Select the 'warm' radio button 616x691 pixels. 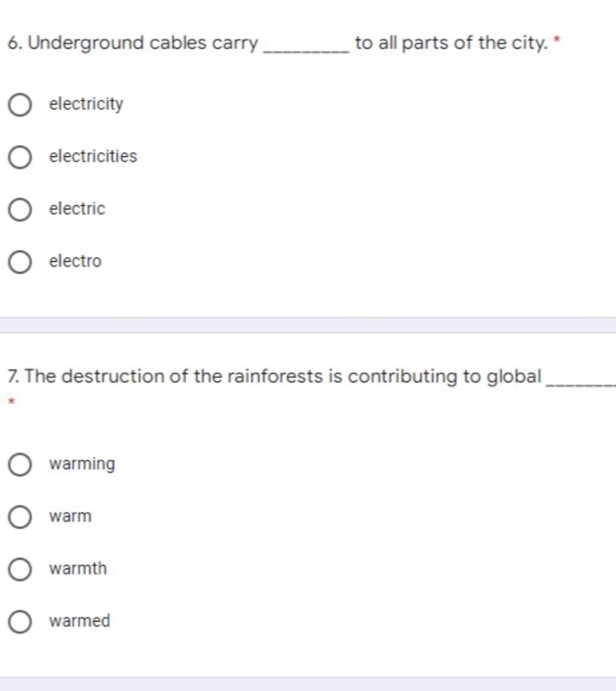click(x=20, y=517)
